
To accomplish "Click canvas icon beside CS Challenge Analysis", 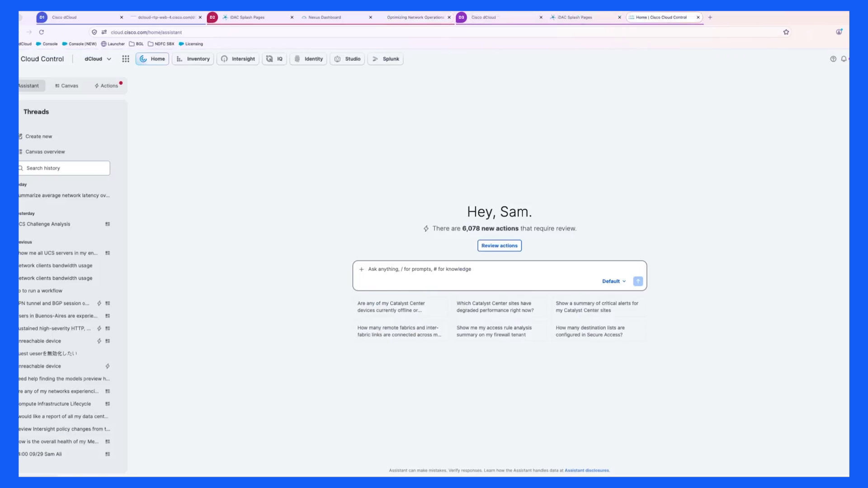I will click(108, 224).
